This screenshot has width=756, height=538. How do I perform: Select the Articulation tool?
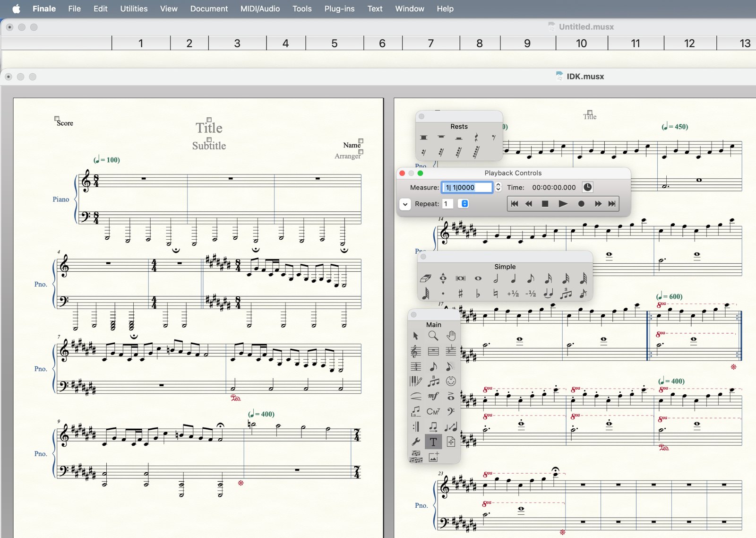coord(451,396)
